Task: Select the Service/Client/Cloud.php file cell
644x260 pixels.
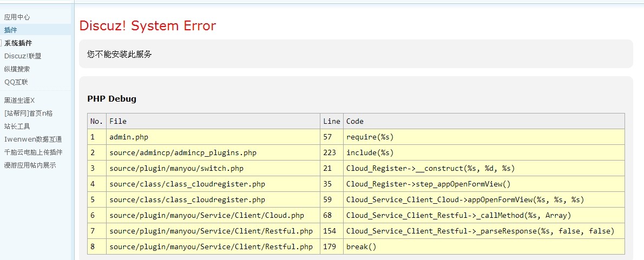Action: (x=213, y=215)
